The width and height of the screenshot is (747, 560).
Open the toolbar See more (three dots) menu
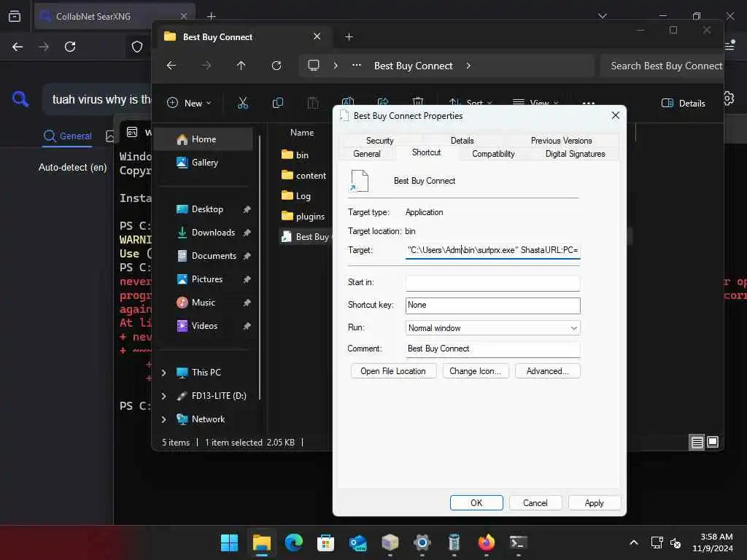589,103
